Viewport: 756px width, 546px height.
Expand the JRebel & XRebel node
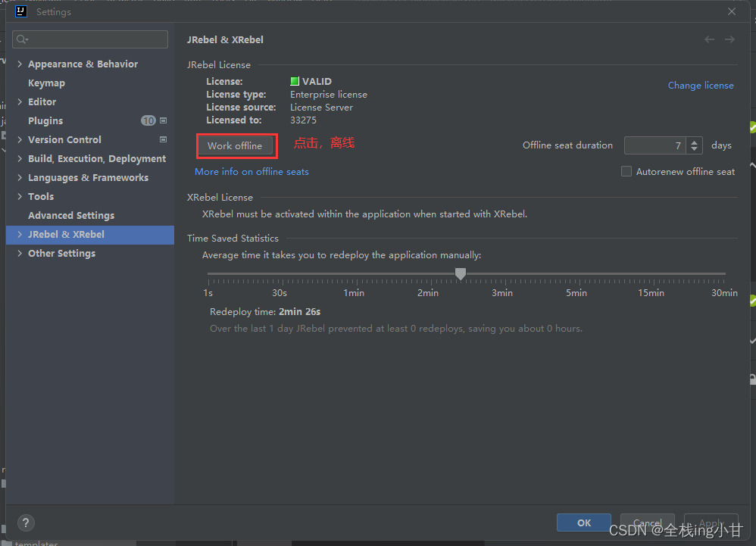click(20, 234)
